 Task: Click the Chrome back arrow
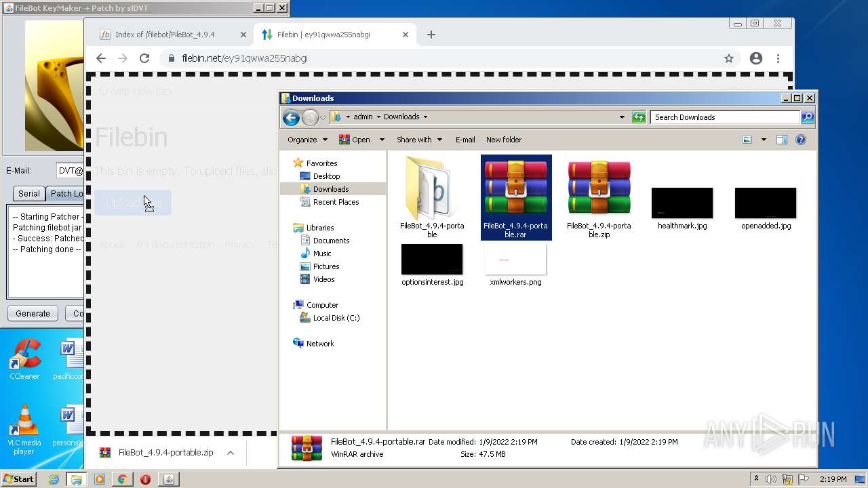(101, 58)
